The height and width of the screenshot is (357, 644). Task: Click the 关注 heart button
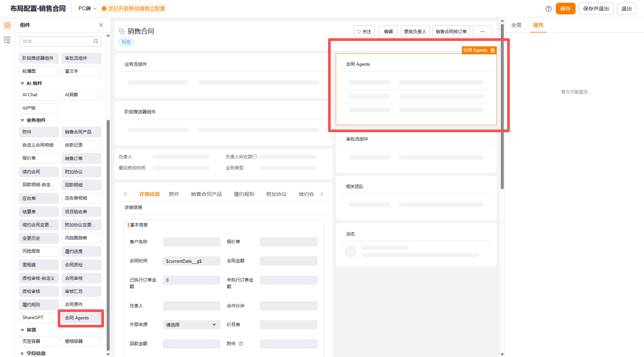click(x=364, y=32)
